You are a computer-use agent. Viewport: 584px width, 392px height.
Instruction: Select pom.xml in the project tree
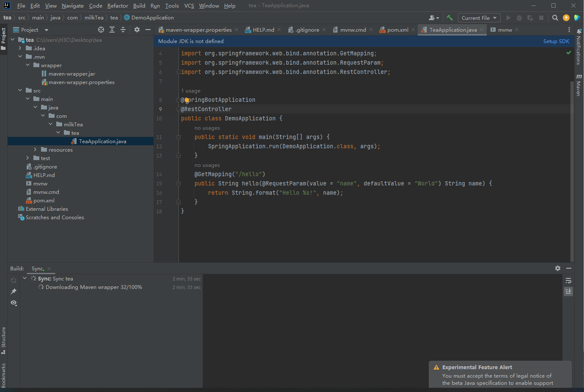click(x=44, y=201)
